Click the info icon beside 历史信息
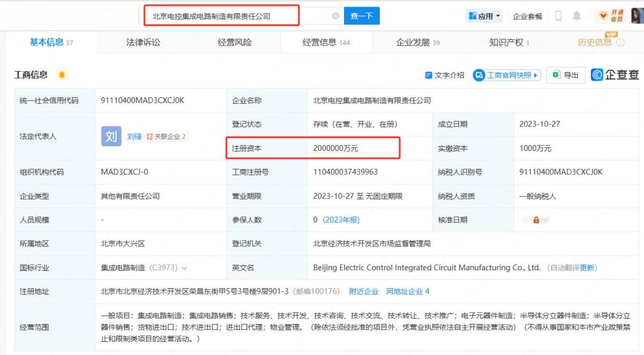 620,43
